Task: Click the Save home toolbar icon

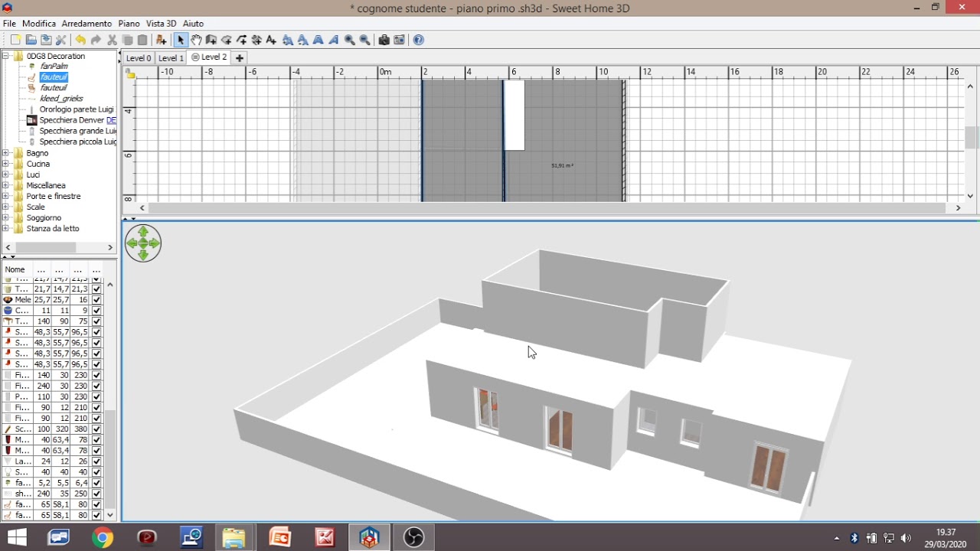Action: tap(46, 40)
